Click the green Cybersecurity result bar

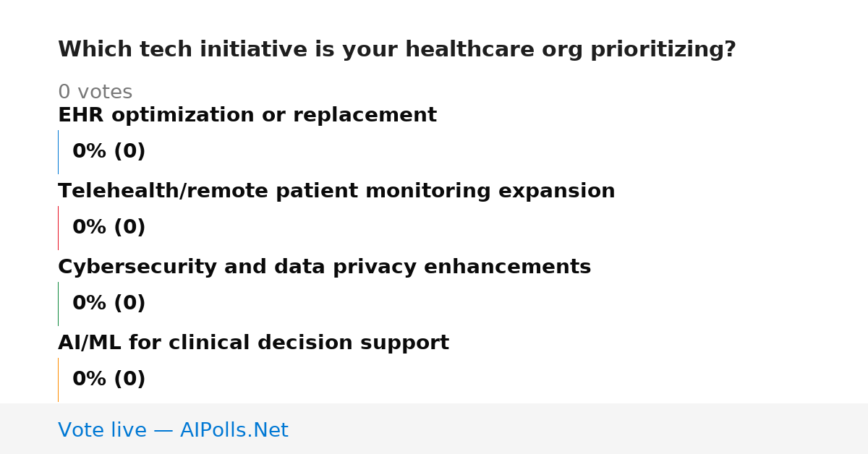coord(58,304)
